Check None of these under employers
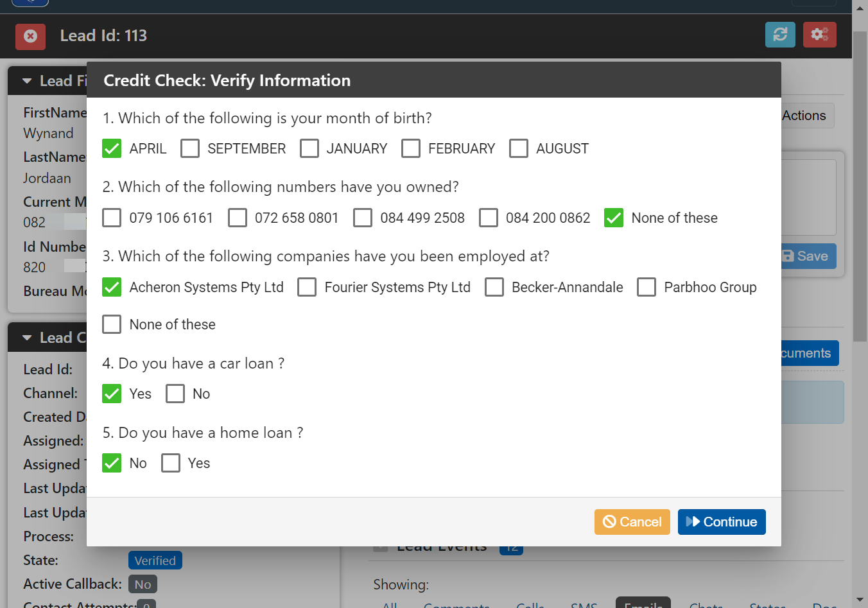Screen dimensions: 868x608 tap(112, 324)
